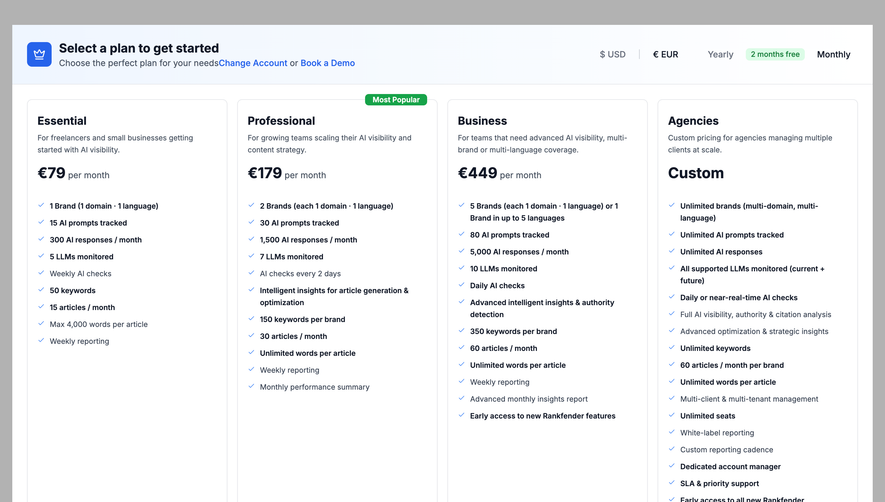Click the Custom price label
885x502 pixels.
(695, 173)
